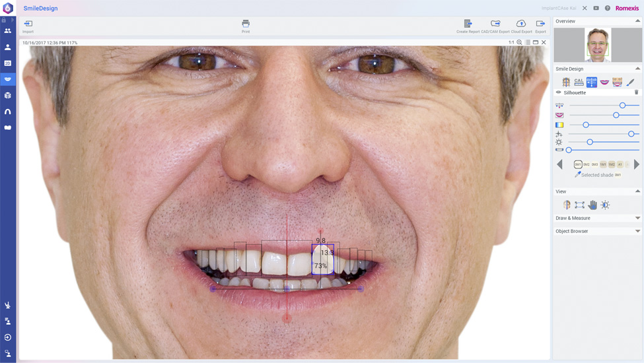Delete the Silhouette with trash icon
Image resolution: width=644 pixels, height=363 pixels.
click(x=637, y=92)
